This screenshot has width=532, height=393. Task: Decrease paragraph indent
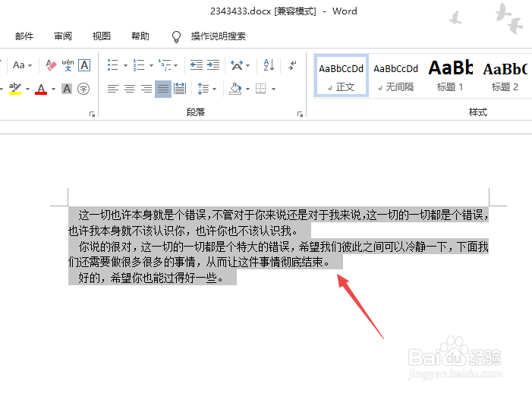197,64
